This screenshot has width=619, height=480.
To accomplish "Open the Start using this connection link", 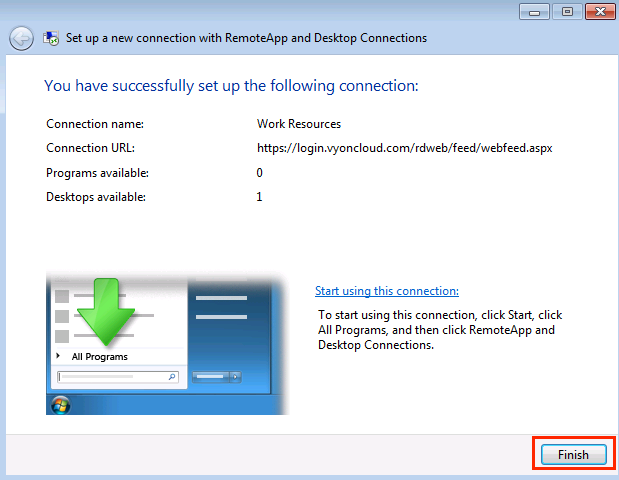I will (x=386, y=291).
